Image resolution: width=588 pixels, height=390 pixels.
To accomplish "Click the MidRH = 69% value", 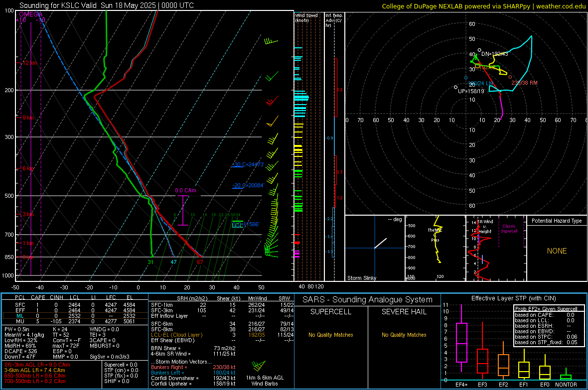I will click(20, 346).
